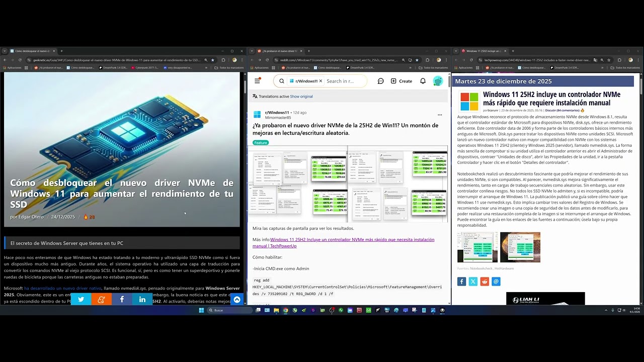
Task: Show hidden system tray icons chevron
Action: pos(606,310)
